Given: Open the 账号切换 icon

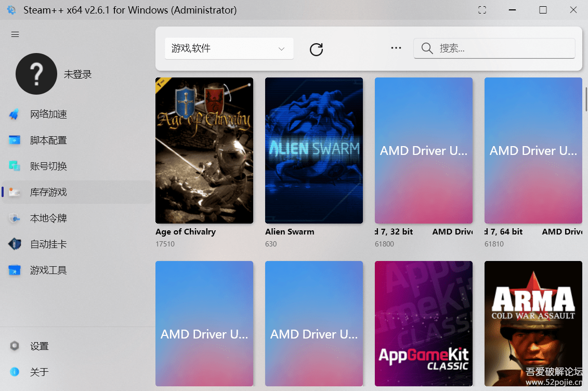Looking at the screenshot, I should point(14,166).
